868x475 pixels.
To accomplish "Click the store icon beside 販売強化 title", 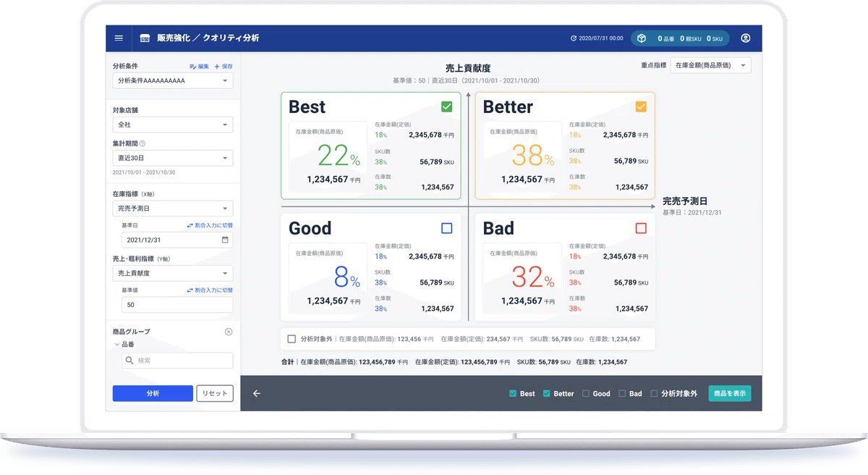I will [145, 38].
